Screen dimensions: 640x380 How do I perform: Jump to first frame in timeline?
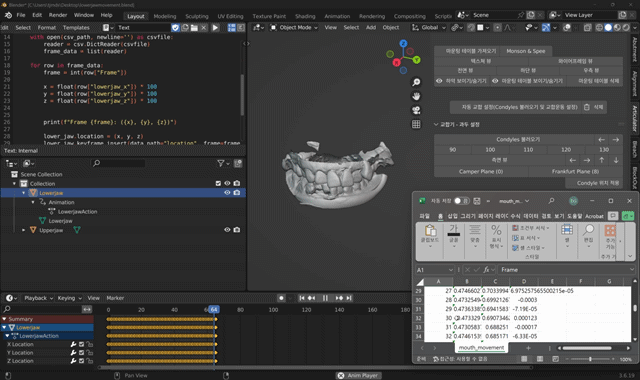point(302,298)
